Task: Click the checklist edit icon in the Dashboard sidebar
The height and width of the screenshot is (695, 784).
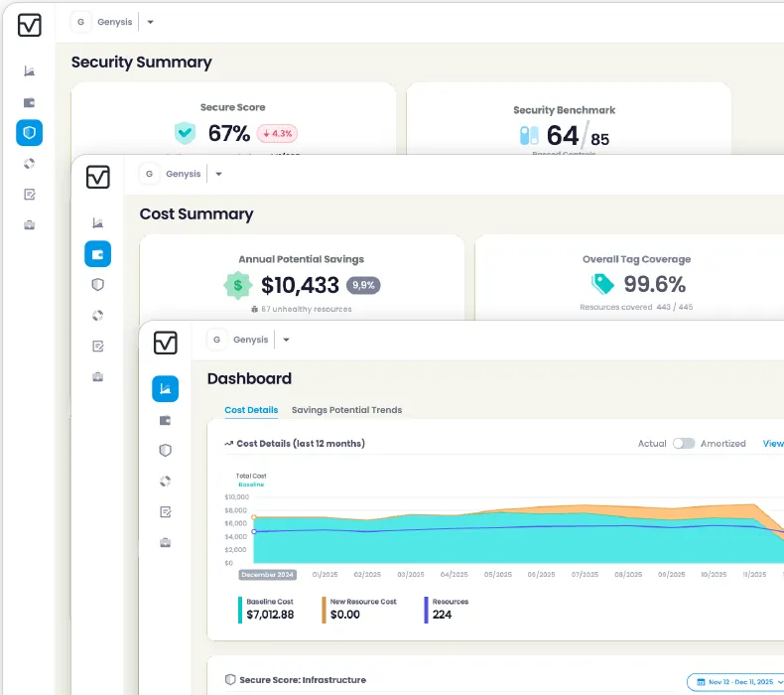Action: pos(165,511)
